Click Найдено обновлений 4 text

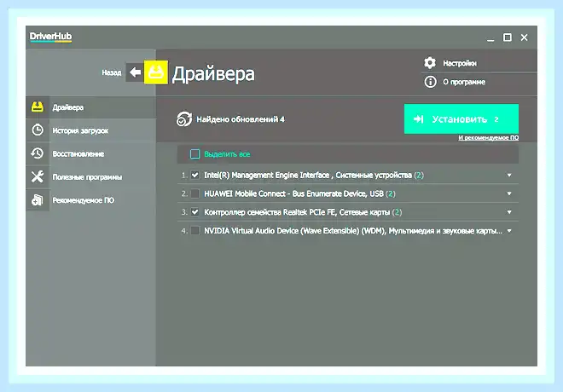241,119
